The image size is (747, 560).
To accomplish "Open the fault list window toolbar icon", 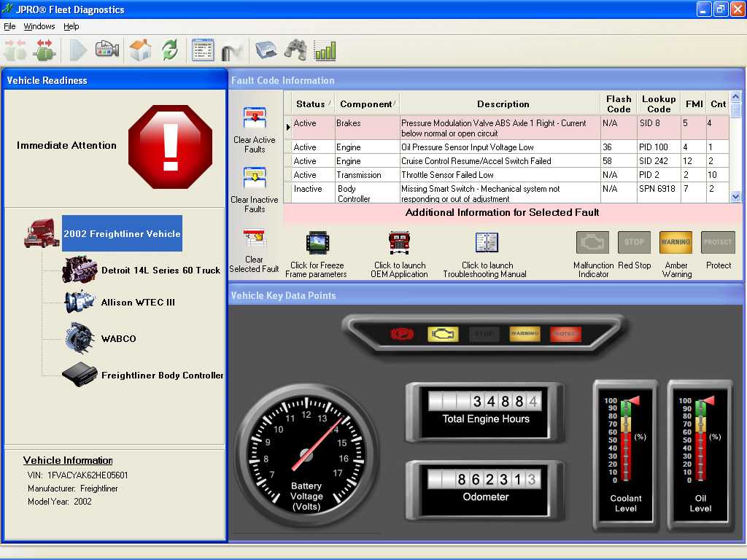I will (x=203, y=50).
